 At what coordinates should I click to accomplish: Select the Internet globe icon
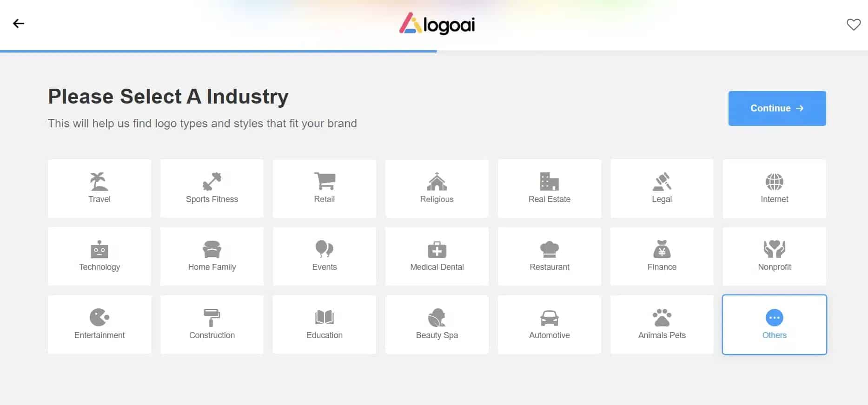point(774,182)
